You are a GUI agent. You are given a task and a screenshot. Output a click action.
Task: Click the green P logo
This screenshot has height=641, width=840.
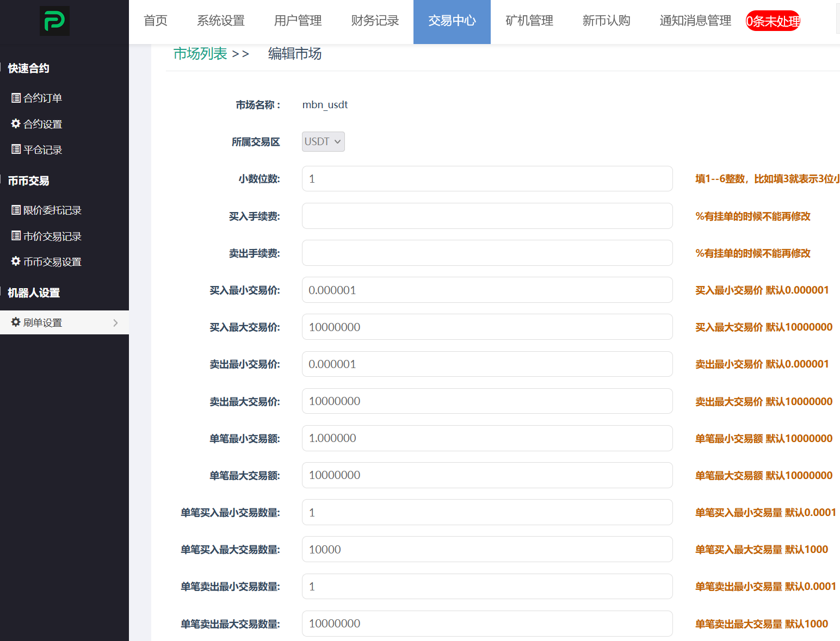pyautogui.click(x=54, y=21)
